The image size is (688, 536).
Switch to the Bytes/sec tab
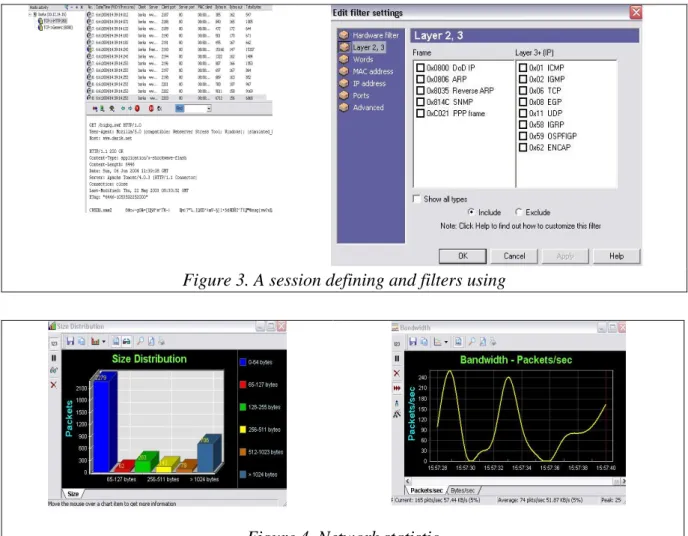[462, 490]
